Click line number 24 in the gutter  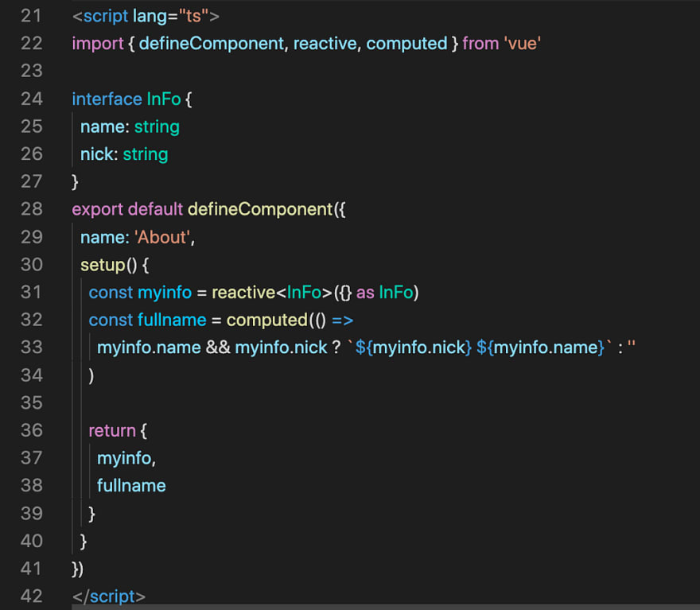point(31,99)
